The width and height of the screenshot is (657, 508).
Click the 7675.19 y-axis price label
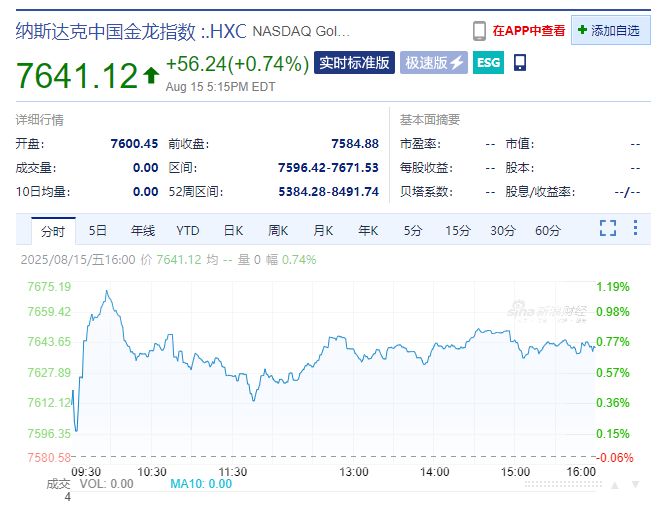(49, 287)
